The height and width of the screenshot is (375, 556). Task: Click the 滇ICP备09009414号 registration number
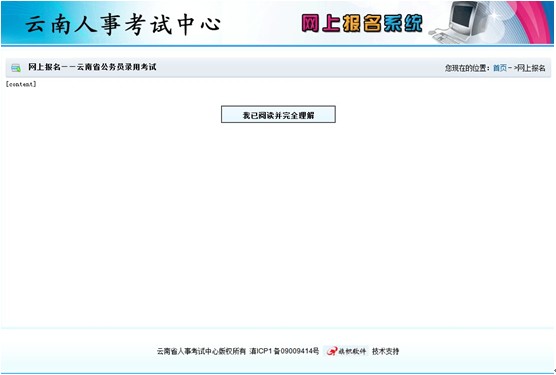click(x=284, y=351)
